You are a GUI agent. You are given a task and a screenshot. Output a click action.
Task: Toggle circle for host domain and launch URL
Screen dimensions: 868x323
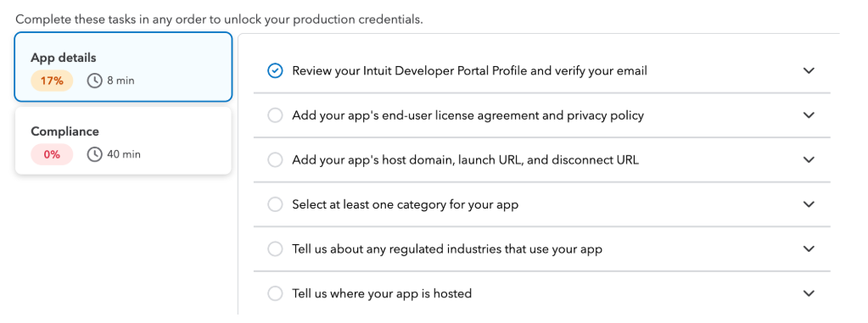(x=275, y=160)
